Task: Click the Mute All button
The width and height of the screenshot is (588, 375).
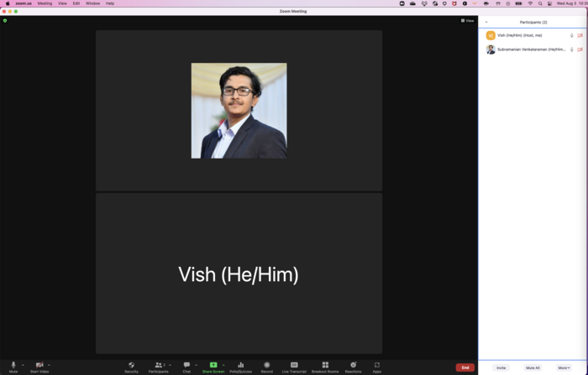Action: (533, 367)
